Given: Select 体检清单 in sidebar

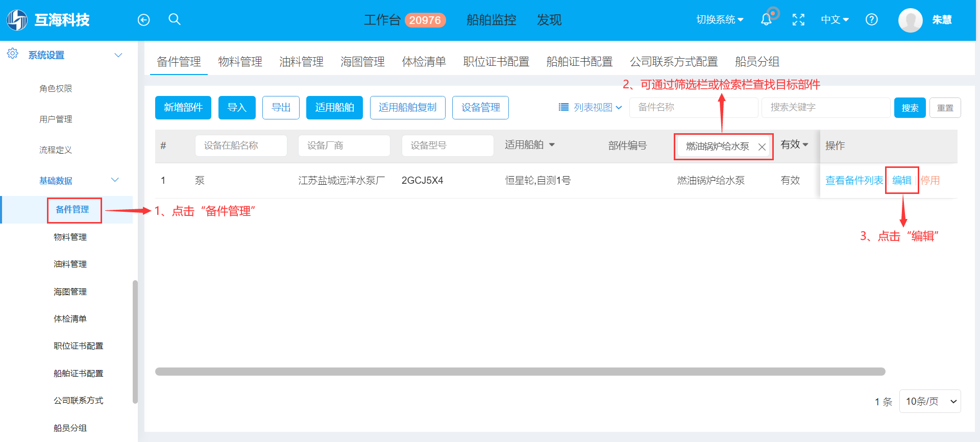Looking at the screenshot, I should tap(70, 318).
